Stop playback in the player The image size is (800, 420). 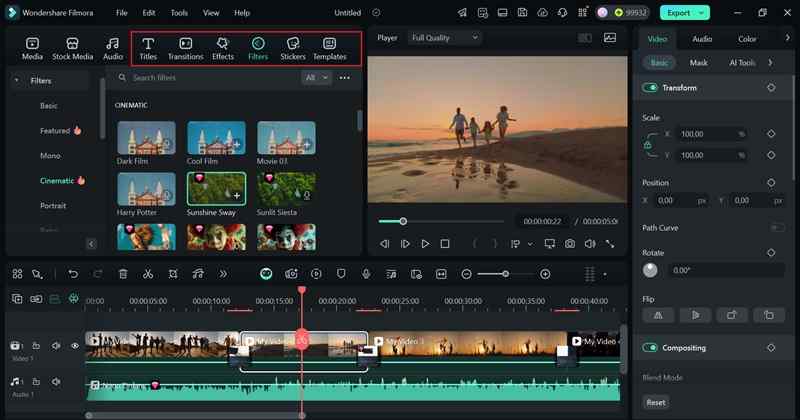tap(445, 244)
